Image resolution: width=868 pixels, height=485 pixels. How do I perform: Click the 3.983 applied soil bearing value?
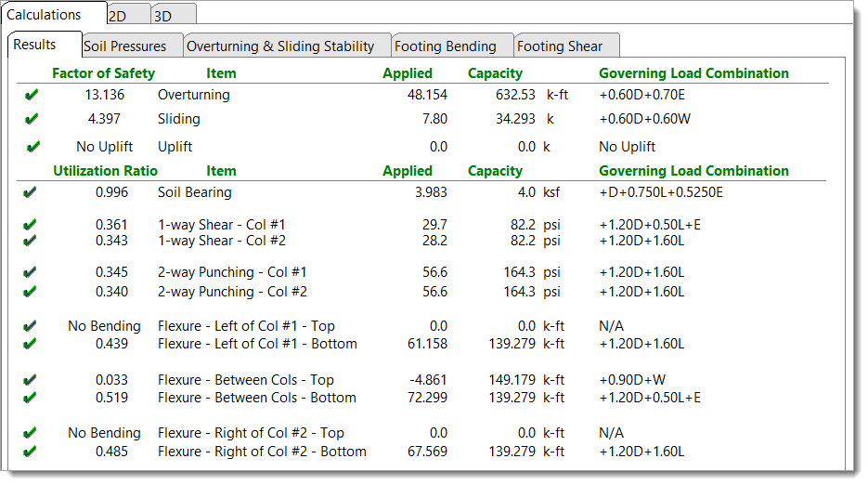point(432,192)
